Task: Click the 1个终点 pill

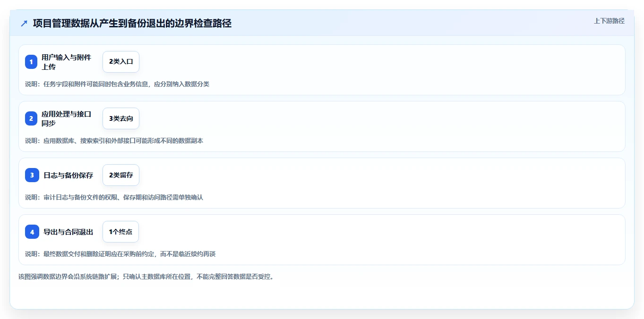Action: tap(120, 232)
